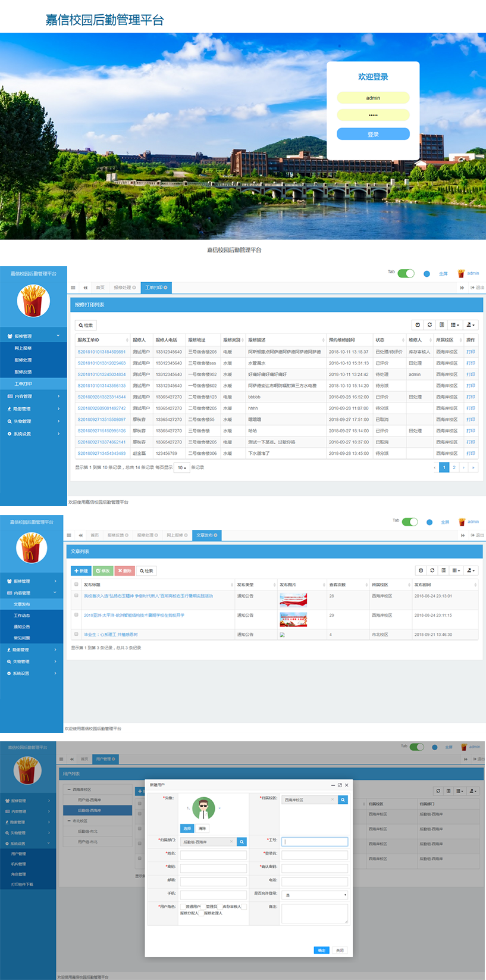This screenshot has height=980, width=486.
Task: Open the columns grid dropdown in 报修打印列表
Action: [x=454, y=325]
